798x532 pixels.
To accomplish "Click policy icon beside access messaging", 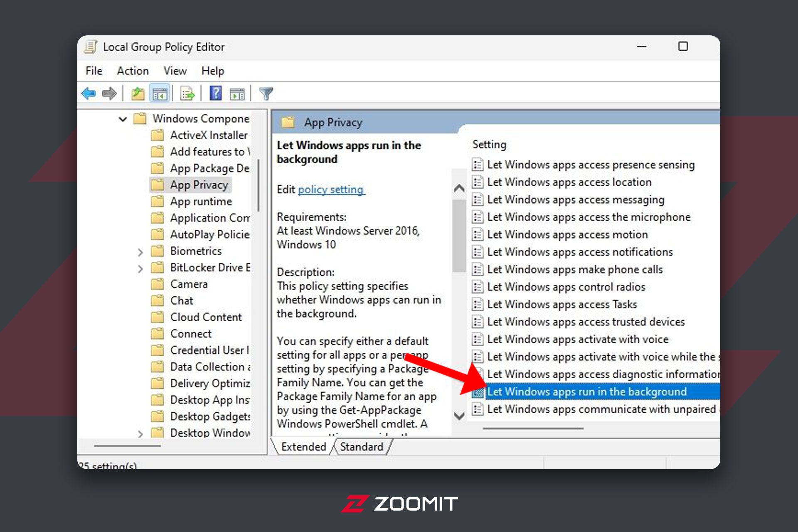I will (478, 199).
